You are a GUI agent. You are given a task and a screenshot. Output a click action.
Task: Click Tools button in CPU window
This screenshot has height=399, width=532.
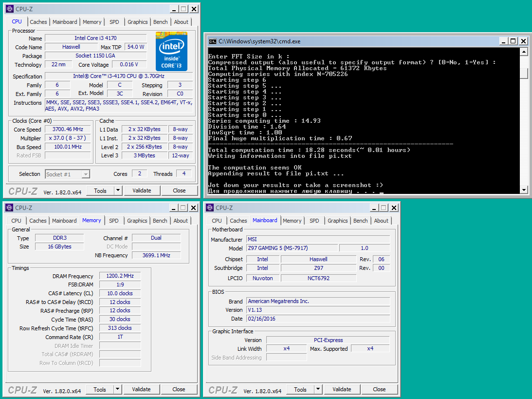click(100, 190)
